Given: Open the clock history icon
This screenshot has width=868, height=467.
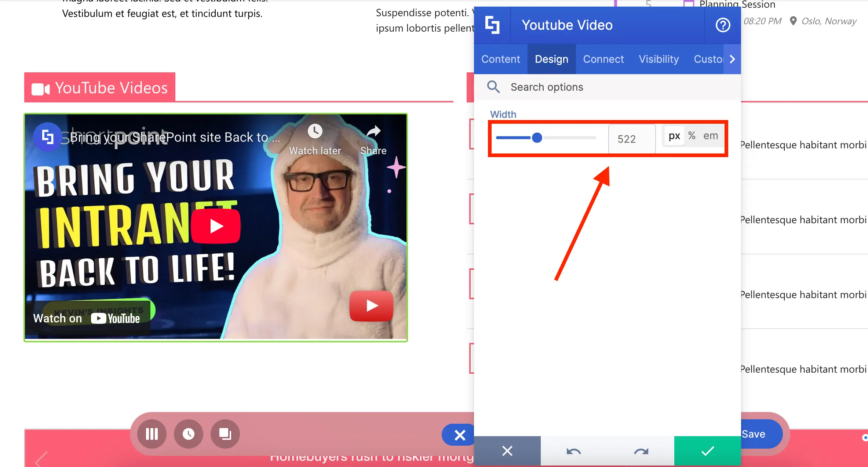Looking at the screenshot, I should (x=189, y=434).
